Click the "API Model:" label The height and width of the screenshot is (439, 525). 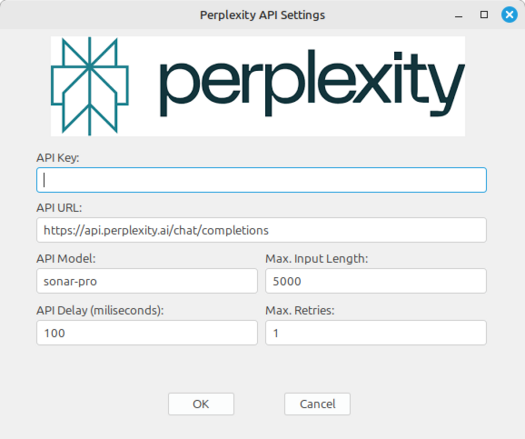(x=66, y=259)
